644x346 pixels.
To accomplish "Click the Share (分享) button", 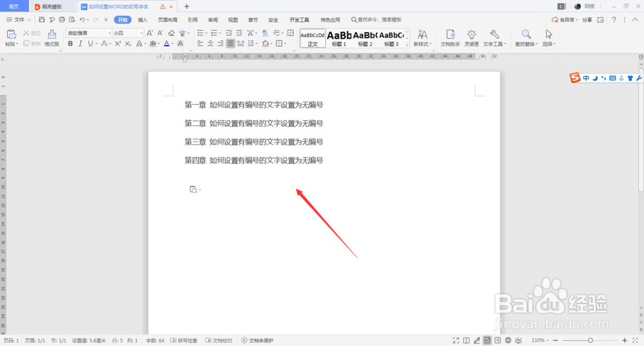I will tap(587, 20).
